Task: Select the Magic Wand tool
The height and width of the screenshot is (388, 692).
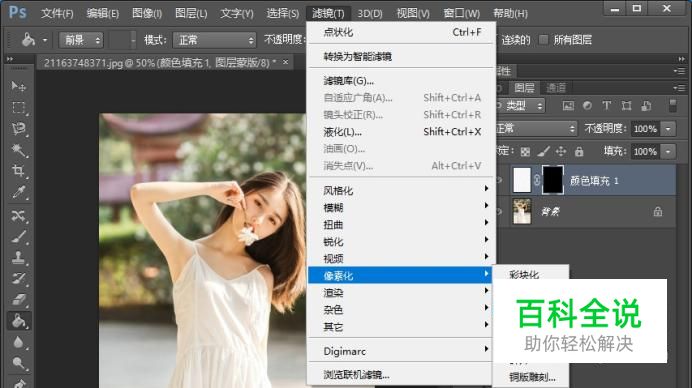Action: (x=19, y=151)
